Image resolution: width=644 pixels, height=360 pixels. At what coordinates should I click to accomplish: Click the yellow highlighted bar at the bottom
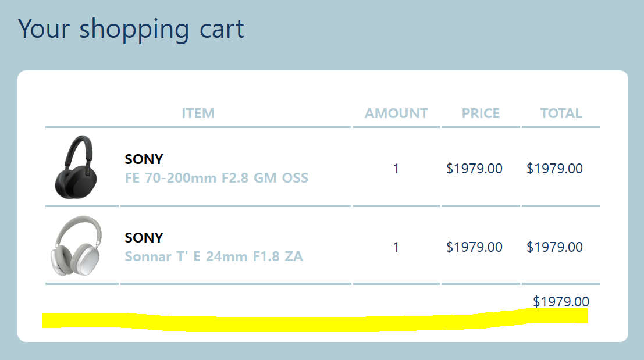click(x=315, y=321)
